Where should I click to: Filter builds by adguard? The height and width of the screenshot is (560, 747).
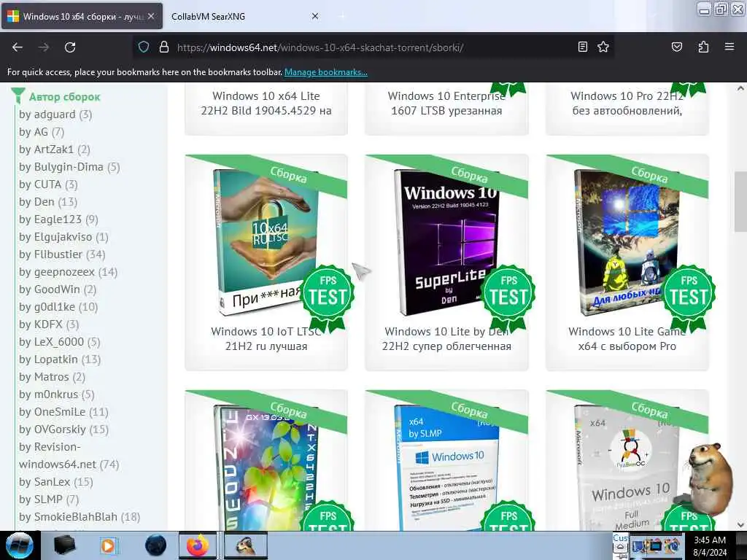tap(55, 114)
